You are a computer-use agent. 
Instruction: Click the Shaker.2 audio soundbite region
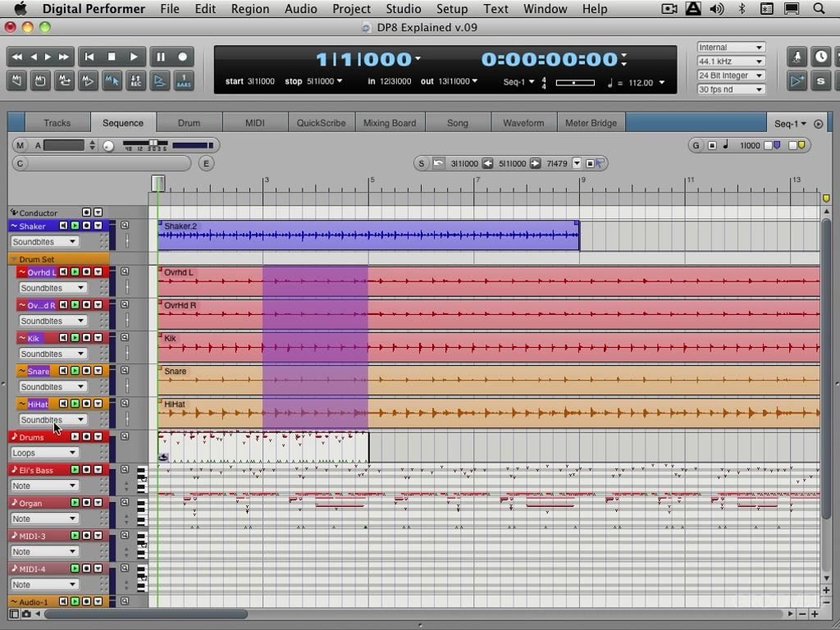pos(368,235)
